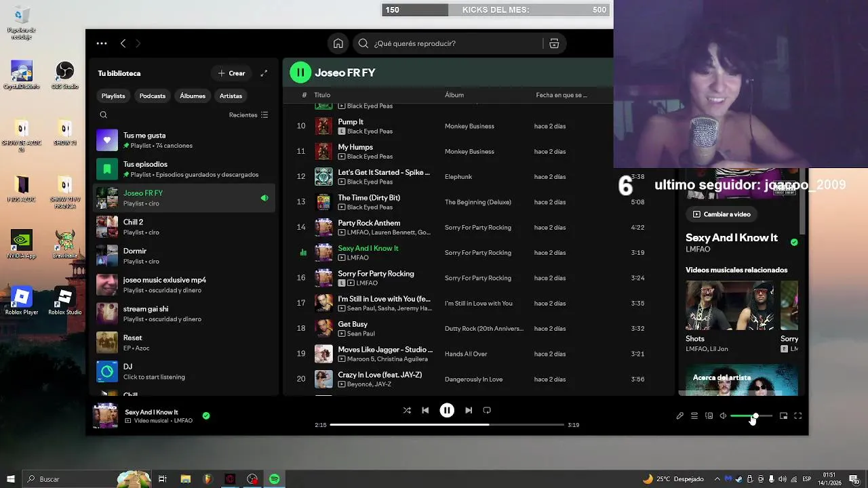868x488 pixels.
Task: Open the Roblox Studio desktop icon
Action: click(64, 302)
